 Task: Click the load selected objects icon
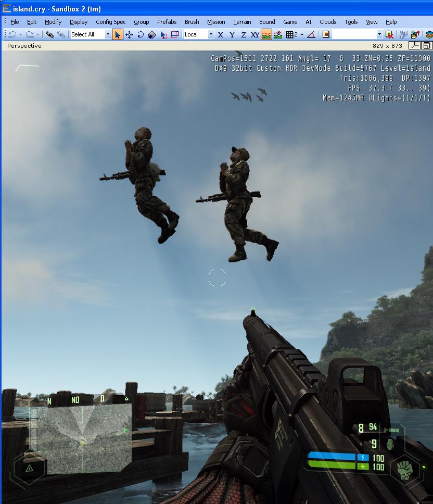(415, 34)
